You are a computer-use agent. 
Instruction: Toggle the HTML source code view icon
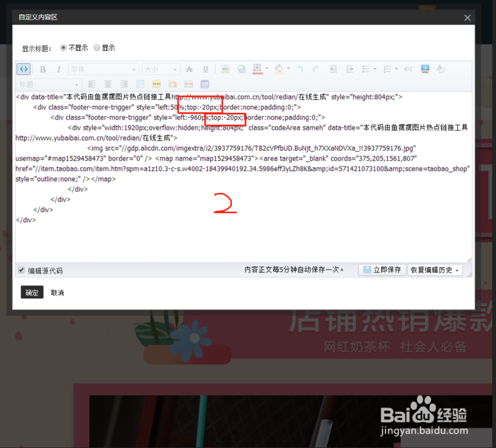pos(23,69)
